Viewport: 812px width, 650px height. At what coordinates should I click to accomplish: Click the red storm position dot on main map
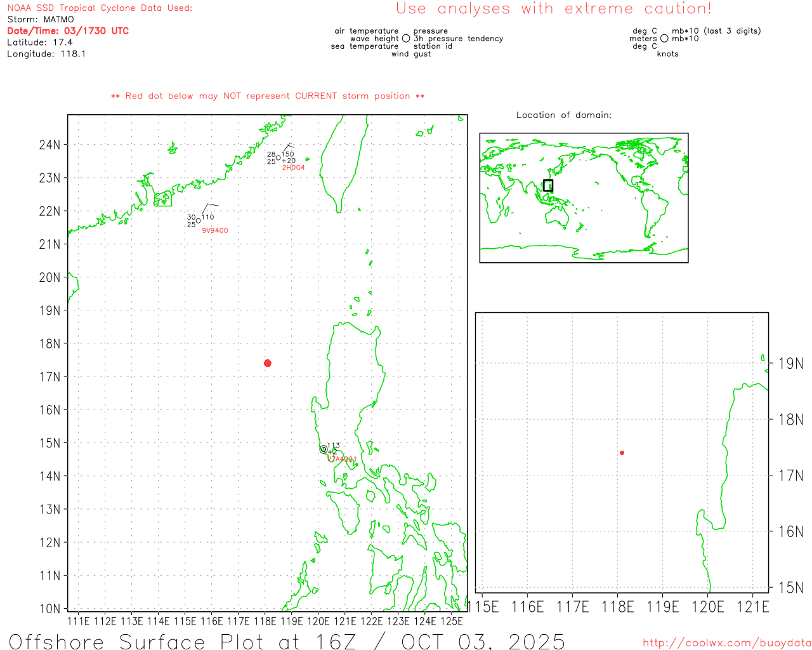pos(268,363)
